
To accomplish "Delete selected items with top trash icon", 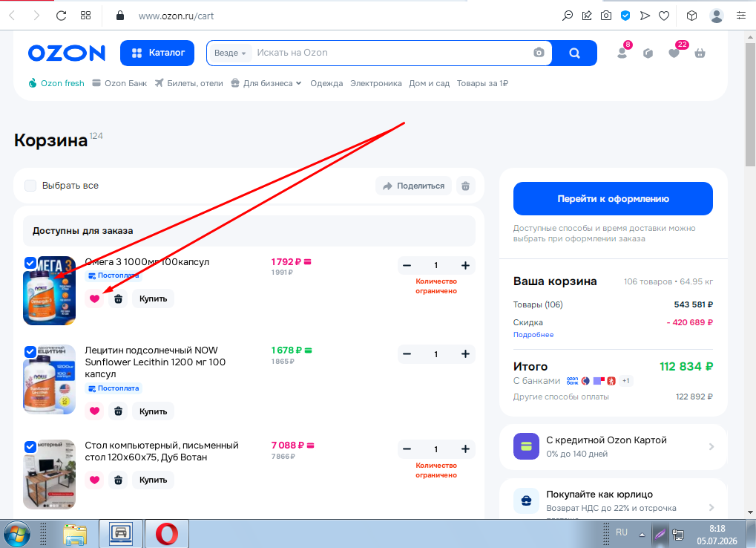I will 465,186.
